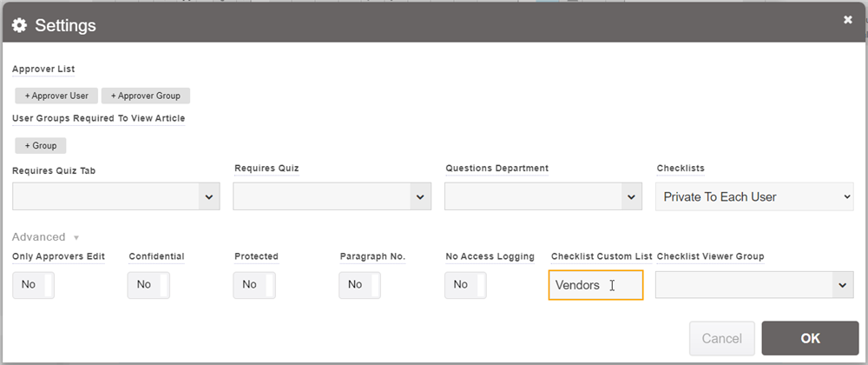Screen dimensions: 868x365
Task: Add an Approver User
Action: [56, 96]
